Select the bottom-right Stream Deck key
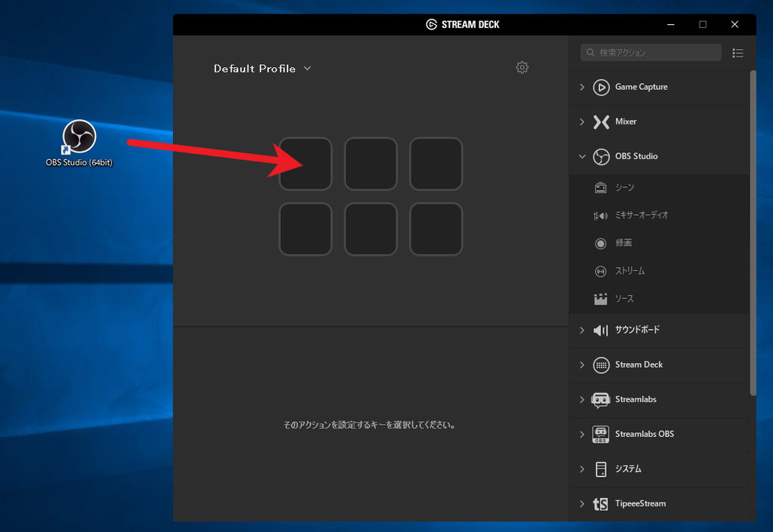Screen dimensions: 773x532 [436, 229]
